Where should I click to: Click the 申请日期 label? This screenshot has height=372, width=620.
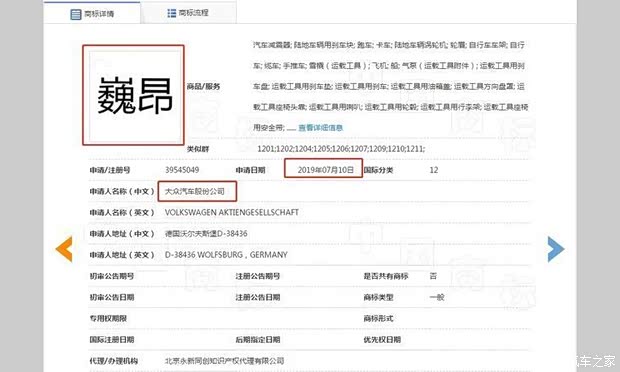click(x=250, y=170)
